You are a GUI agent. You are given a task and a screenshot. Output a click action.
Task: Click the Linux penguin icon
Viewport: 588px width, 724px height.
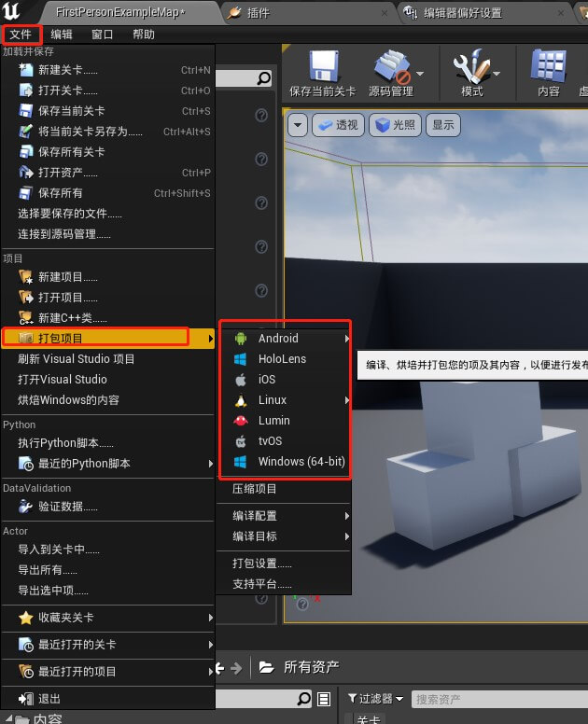pyautogui.click(x=241, y=400)
